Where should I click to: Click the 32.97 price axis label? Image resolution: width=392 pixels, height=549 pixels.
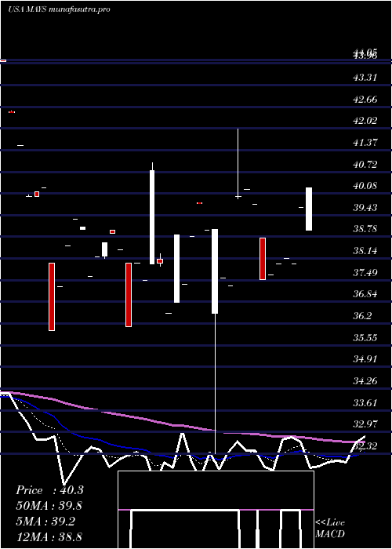point(365,424)
